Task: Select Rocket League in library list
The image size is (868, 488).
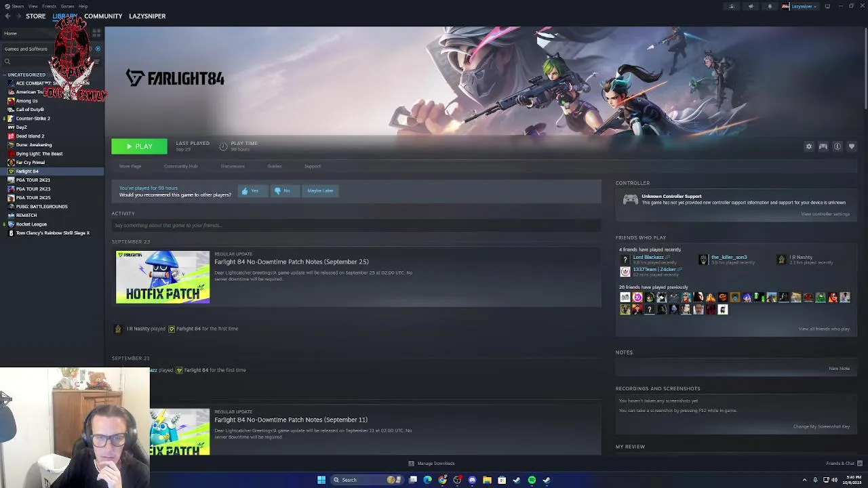Action: [31, 224]
